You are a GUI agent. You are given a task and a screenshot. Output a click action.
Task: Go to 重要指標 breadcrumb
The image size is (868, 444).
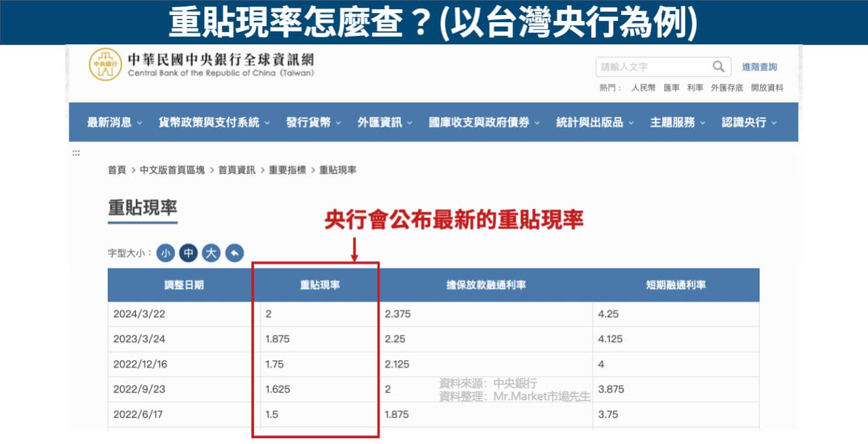(x=287, y=170)
